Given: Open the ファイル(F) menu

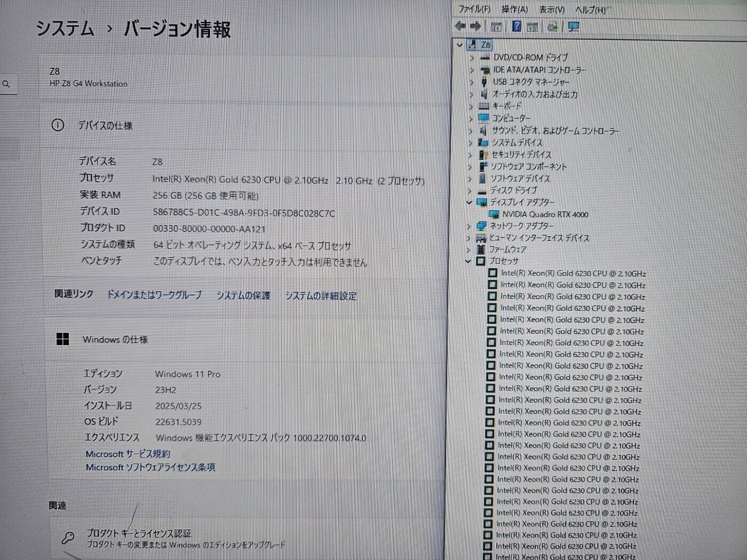Looking at the screenshot, I should click(474, 9).
